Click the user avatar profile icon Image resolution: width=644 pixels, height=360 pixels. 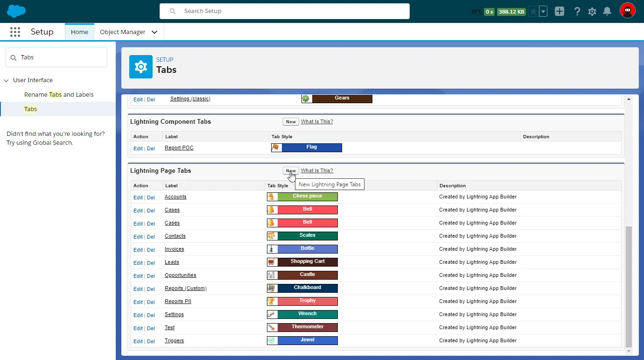tap(627, 11)
